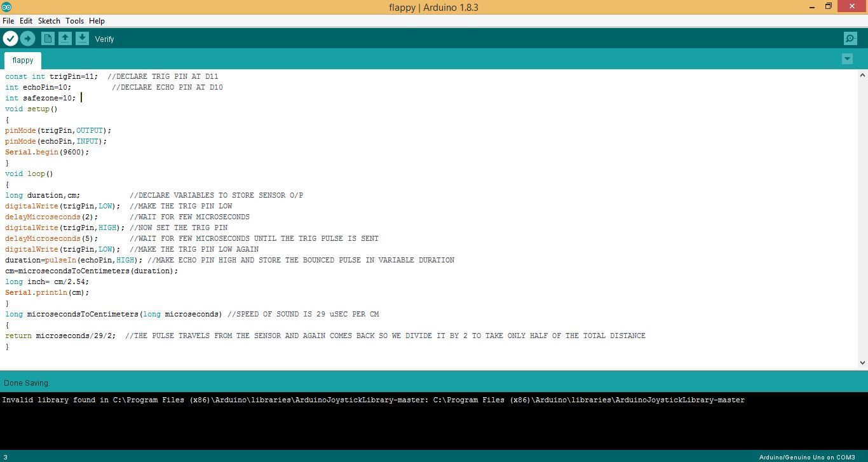The image size is (868, 462).
Task: Click the Verify checkmark button
Action: (10, 39)
